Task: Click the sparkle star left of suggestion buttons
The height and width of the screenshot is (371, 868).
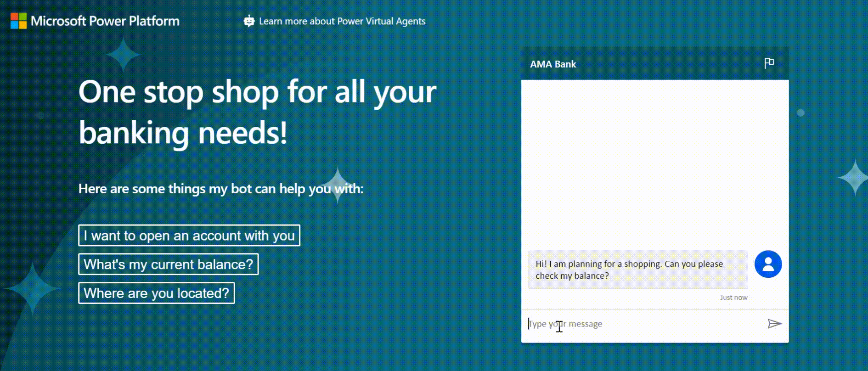Action: 33,288
